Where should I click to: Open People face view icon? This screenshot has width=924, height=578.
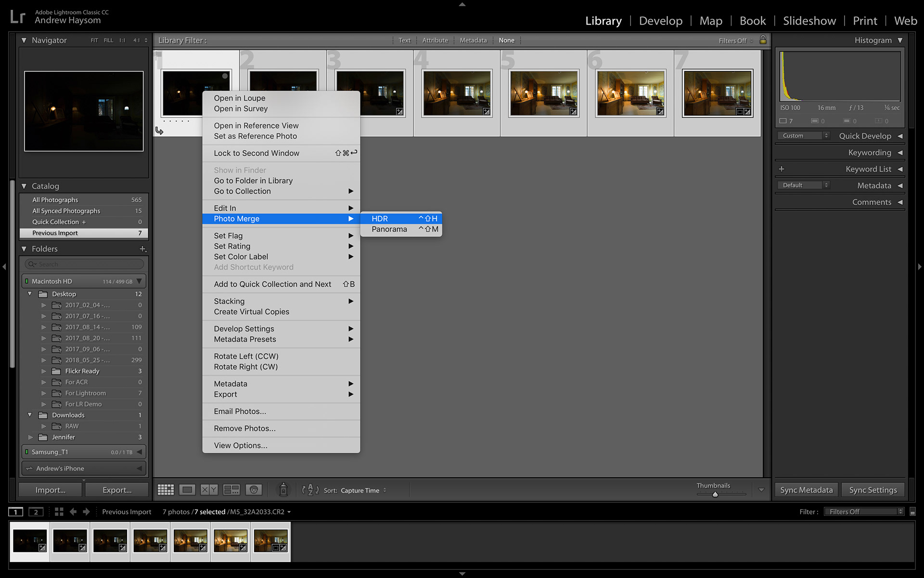[x=254, y=490]
